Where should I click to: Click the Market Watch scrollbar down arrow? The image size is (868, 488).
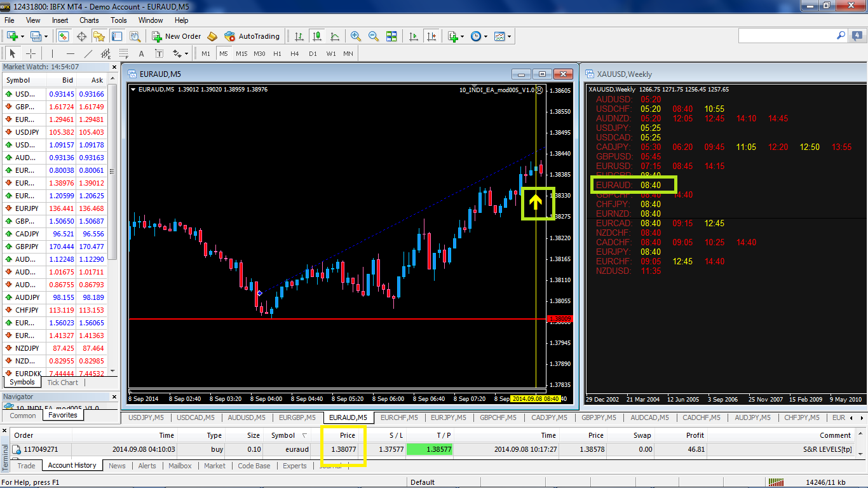click(x=113, y=372)
